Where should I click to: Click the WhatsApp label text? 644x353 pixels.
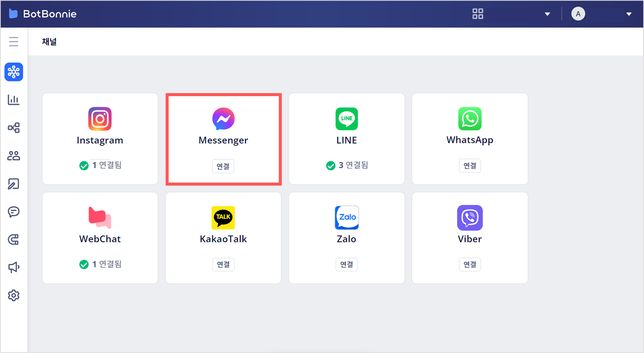(x=470, y=140)
